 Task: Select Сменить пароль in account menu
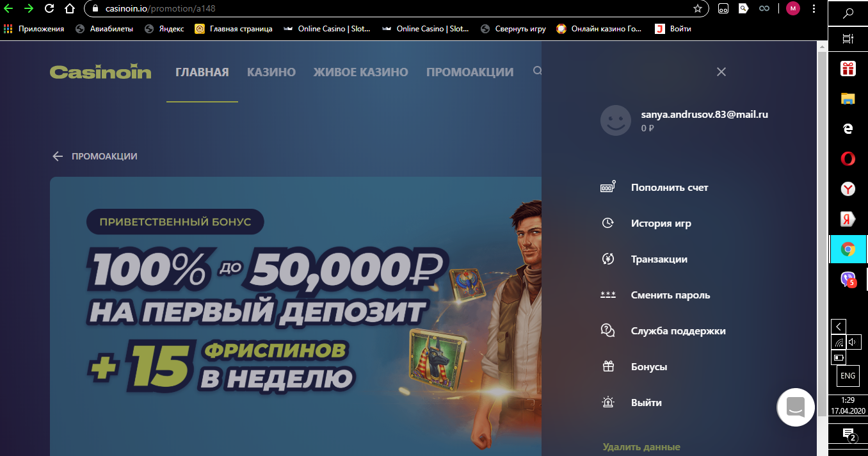click(670, 295)
